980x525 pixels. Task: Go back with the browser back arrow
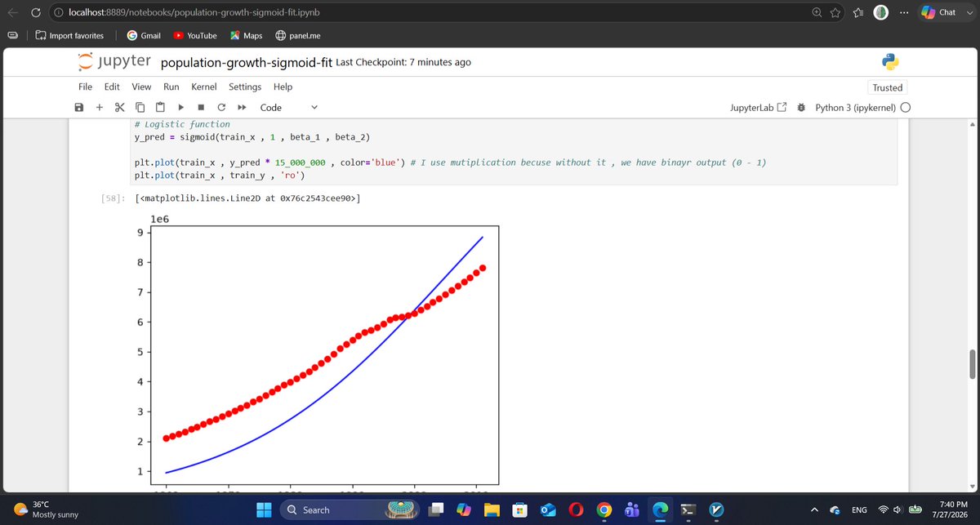point(12,12)
